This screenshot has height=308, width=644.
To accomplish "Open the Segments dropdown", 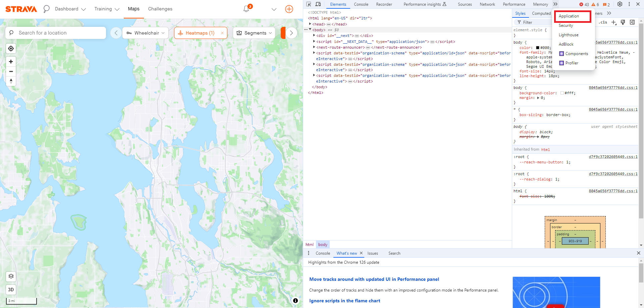I will tap(254, 33).
